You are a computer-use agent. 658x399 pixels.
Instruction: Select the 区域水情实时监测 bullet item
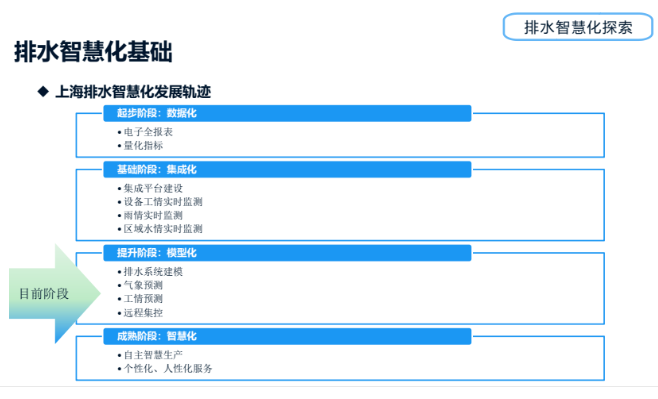pyautogui.click(x=160, y=229)
